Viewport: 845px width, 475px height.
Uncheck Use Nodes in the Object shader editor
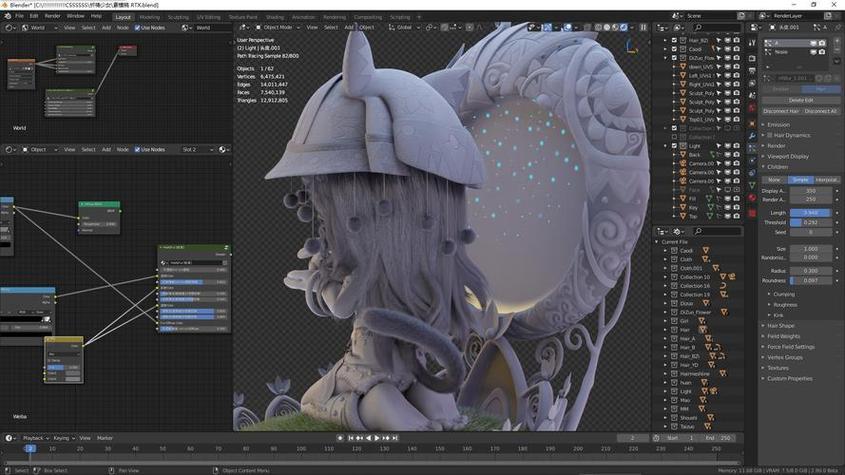click(x=137, y=149)
